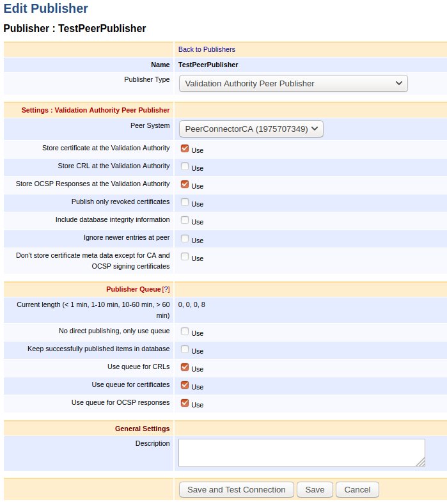Click the Save button
This screenshot has height=504, width=447.
point(315,489)
